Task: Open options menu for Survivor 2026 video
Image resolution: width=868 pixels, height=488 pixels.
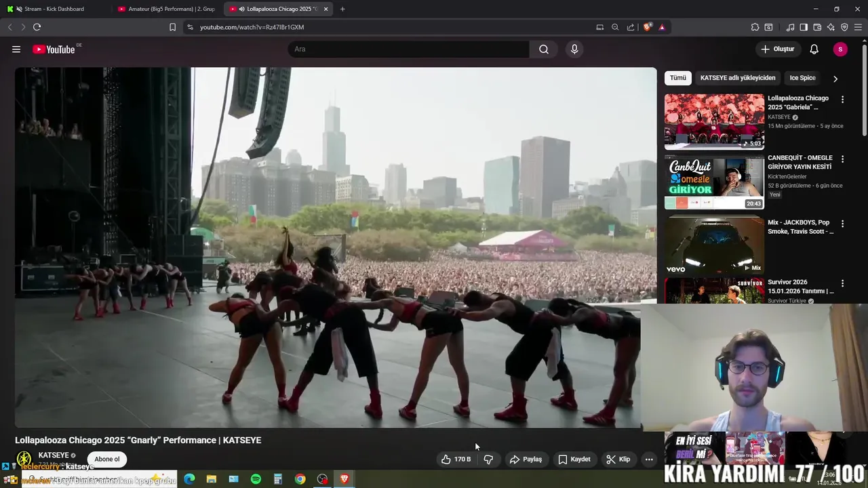Action: click(x=843, y=283)
